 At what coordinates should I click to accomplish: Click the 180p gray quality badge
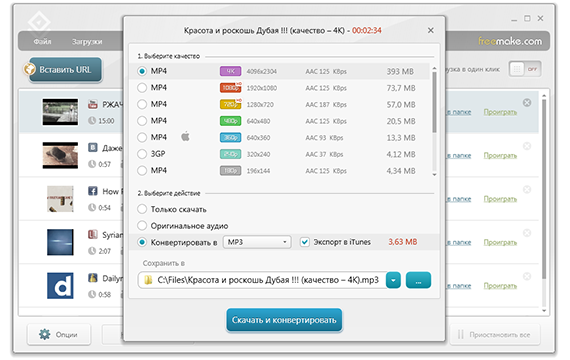pyautogui.click(x=230, y=171)
